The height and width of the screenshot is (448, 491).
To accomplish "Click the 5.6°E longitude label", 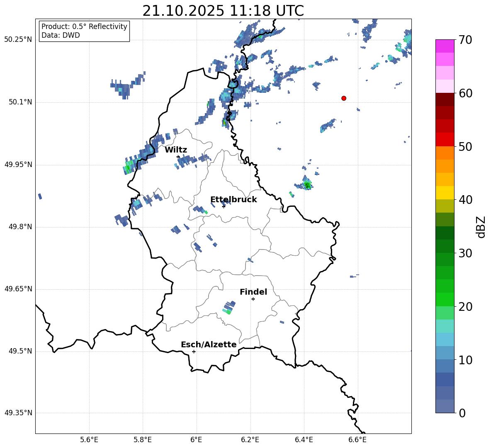I will point(89,440).
